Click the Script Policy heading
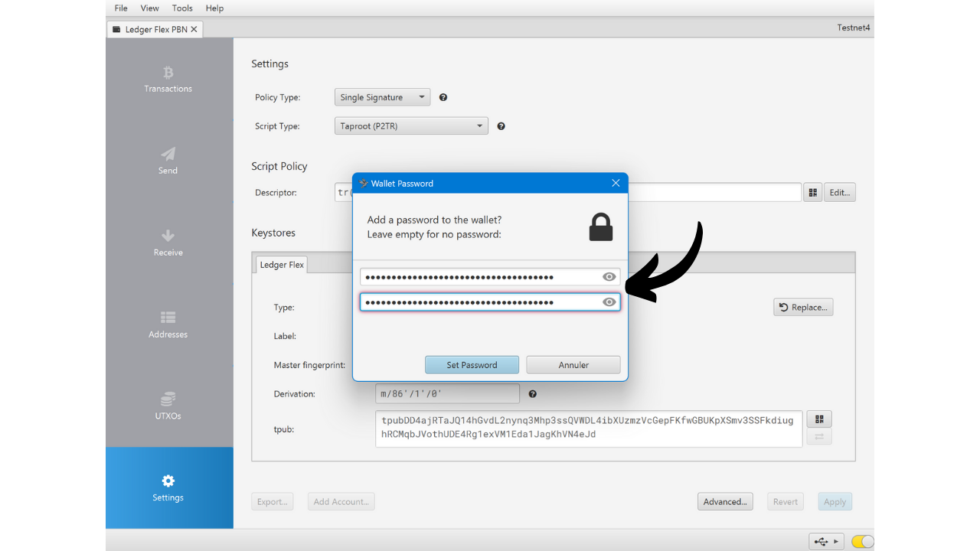Screen dimensions: 980x551 tap(279, 166)
